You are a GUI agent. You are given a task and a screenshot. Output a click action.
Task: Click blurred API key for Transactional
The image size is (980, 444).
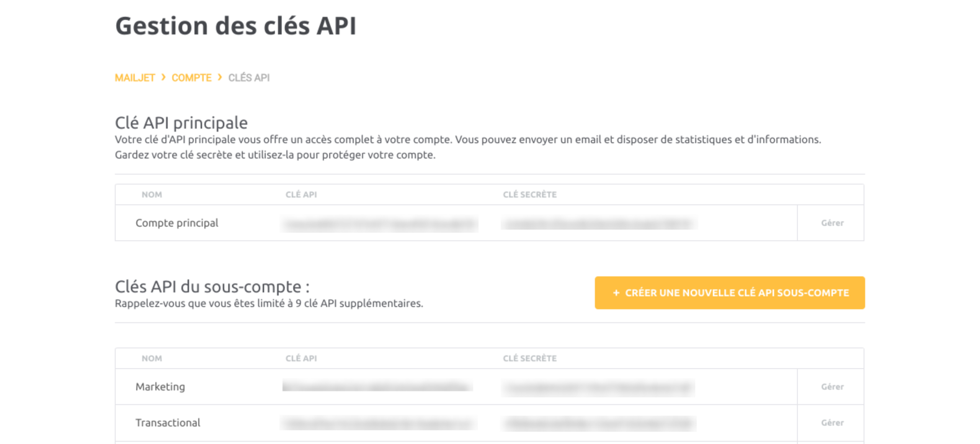[x=378, y=423]
